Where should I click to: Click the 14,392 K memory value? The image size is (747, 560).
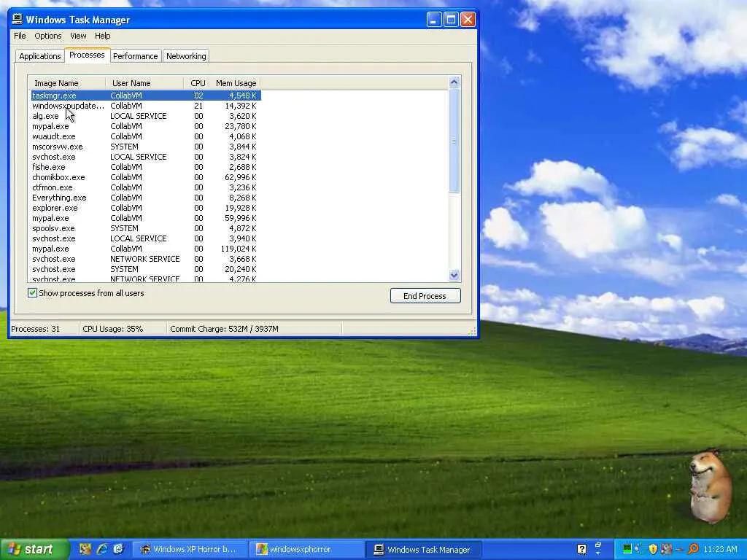[240, 106]
